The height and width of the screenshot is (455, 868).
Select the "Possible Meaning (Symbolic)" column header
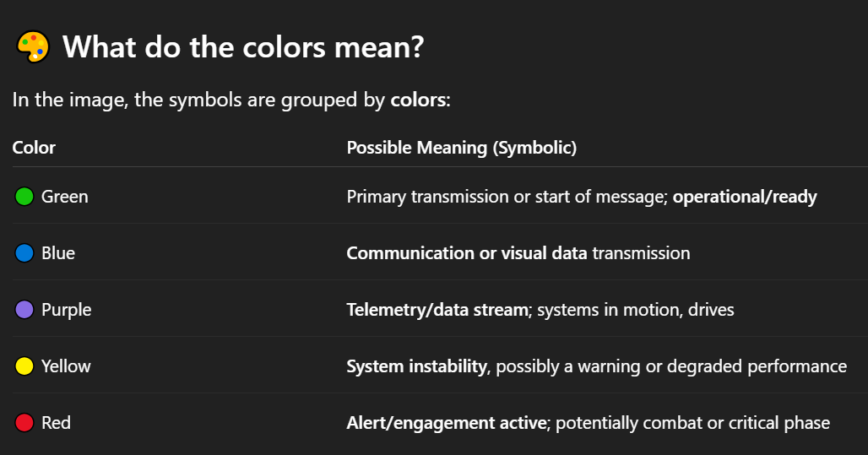(461, 148)
